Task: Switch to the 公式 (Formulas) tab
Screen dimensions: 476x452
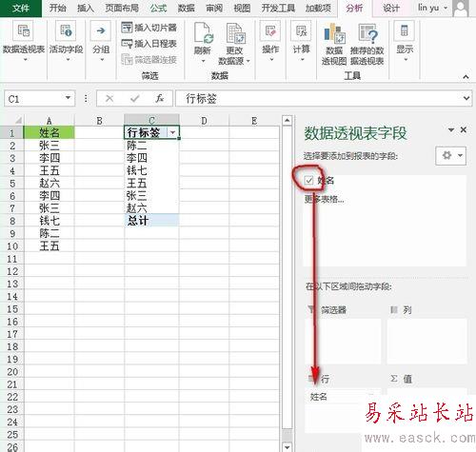Action: click(x=158, y=8)
